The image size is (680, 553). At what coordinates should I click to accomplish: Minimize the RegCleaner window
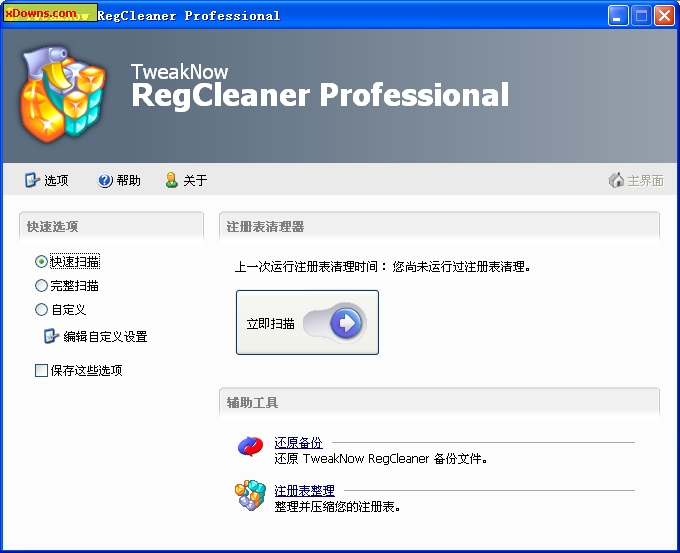618,16
